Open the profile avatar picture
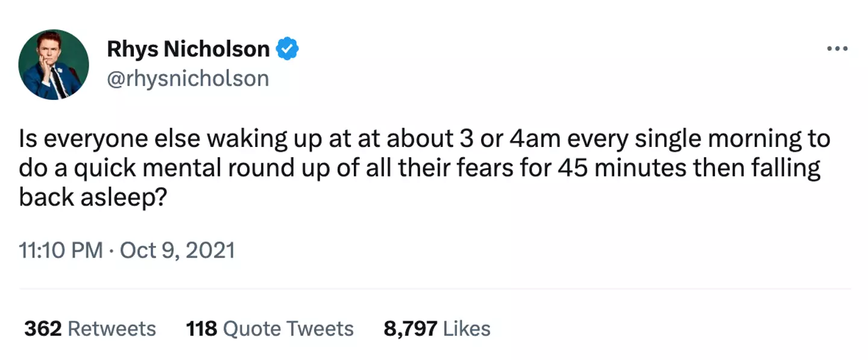Image resolution: width=868 pixels, height=360 pixels. (54, 64)
